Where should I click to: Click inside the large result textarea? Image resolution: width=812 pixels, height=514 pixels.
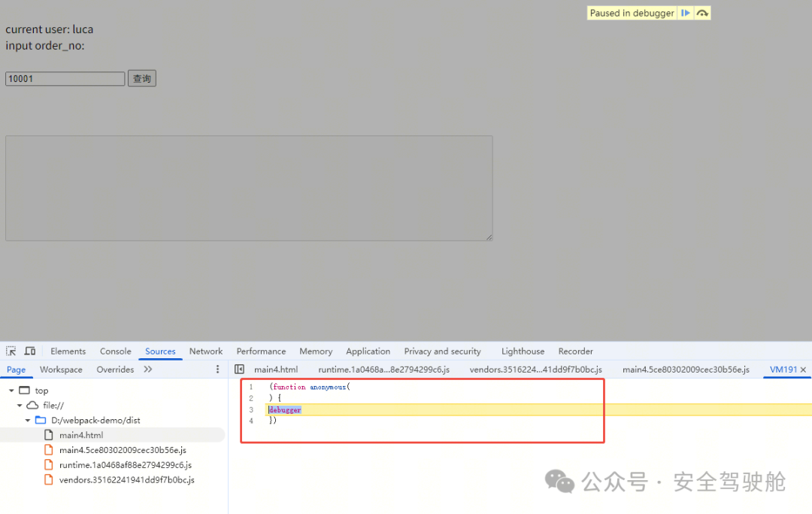[x=249, y=188]
